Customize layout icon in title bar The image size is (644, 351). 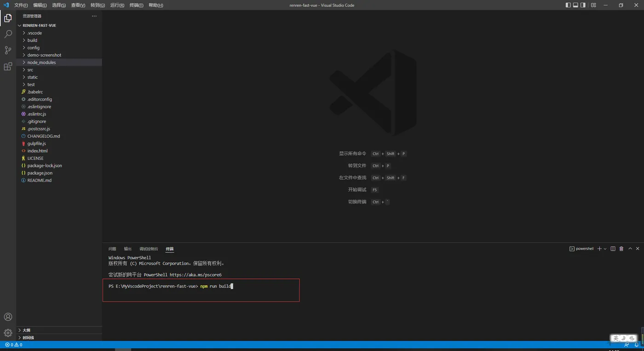(593, 5)
